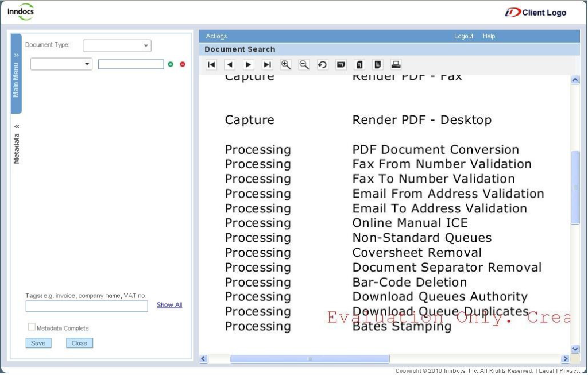
Task: Click the vertical scrollbar up arrow
Action: tap(575, 79)
